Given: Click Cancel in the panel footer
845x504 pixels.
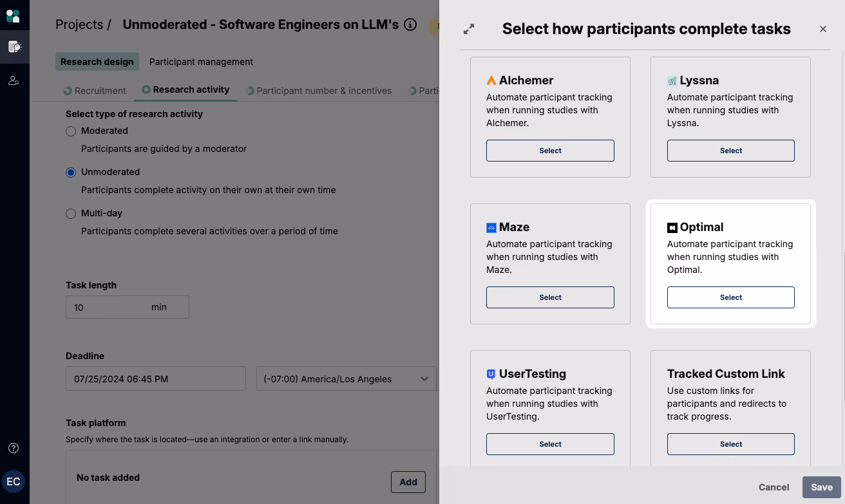Looking at the screenshot, I should 774,487.
